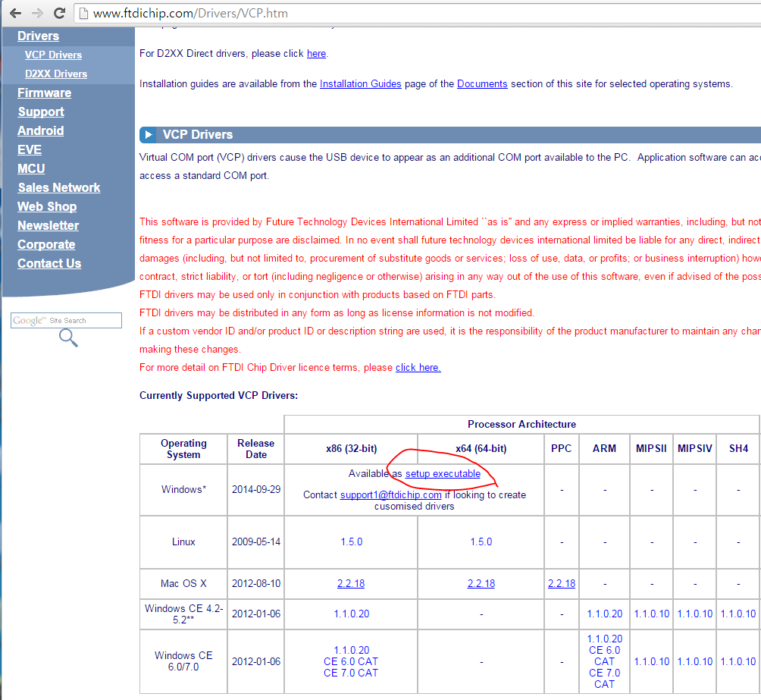Viewport: 761px width, 700px height.
Task: Open the Documents link
Action: pyautogui.click(x=482, y=83)
